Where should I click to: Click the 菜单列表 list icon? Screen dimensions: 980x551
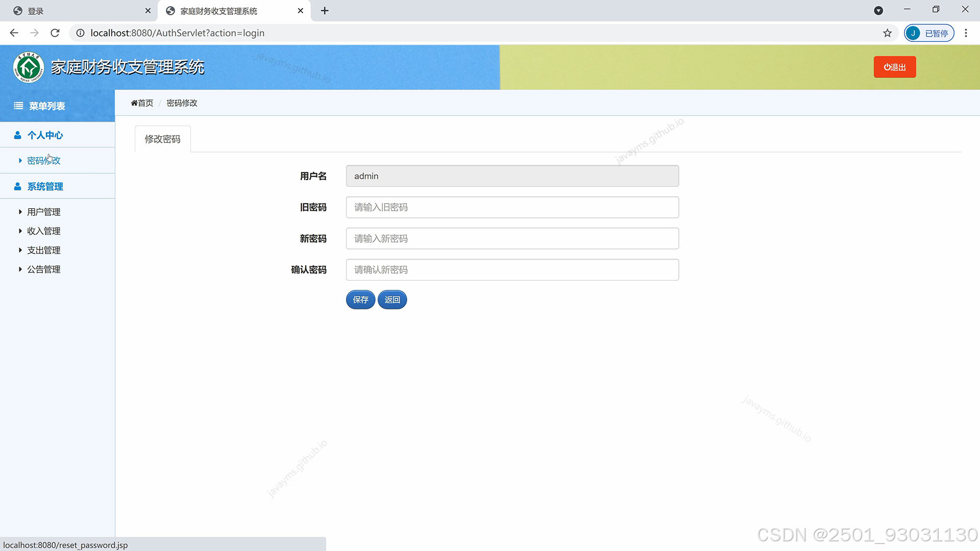pos(18,106)
